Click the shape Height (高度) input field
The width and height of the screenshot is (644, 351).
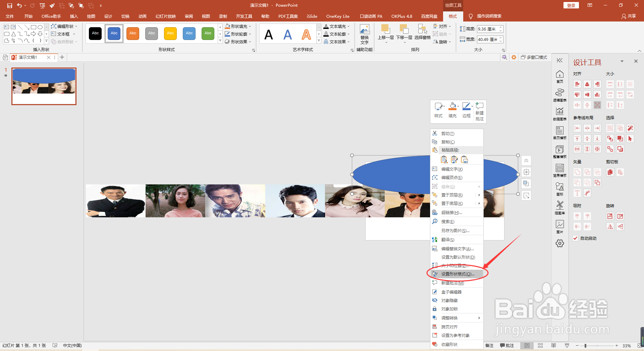[x=488, y=29]
